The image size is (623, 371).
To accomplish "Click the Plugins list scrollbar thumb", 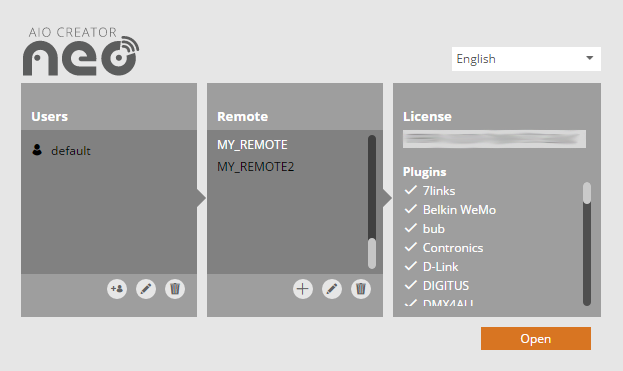I will coord(587,193).
